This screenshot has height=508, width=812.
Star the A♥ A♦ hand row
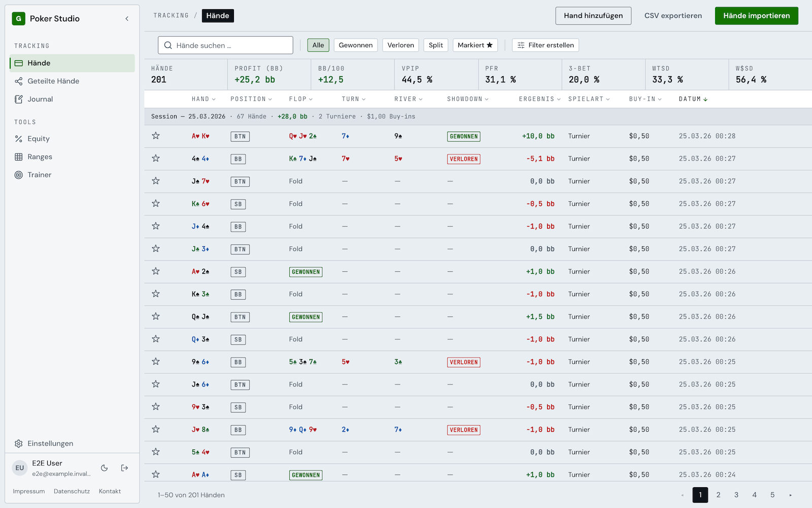coord(156,474)
